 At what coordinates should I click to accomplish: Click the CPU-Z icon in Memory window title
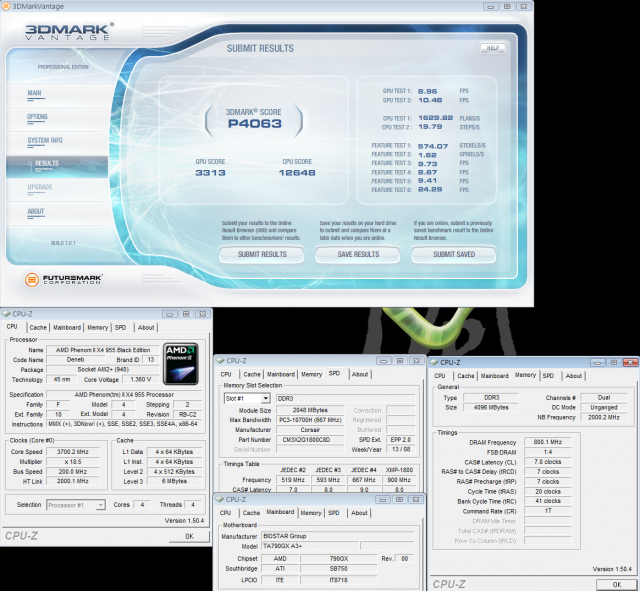[434, 362]
